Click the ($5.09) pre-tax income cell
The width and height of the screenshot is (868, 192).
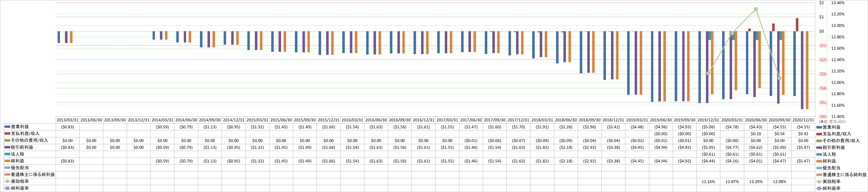click(779, 147)
